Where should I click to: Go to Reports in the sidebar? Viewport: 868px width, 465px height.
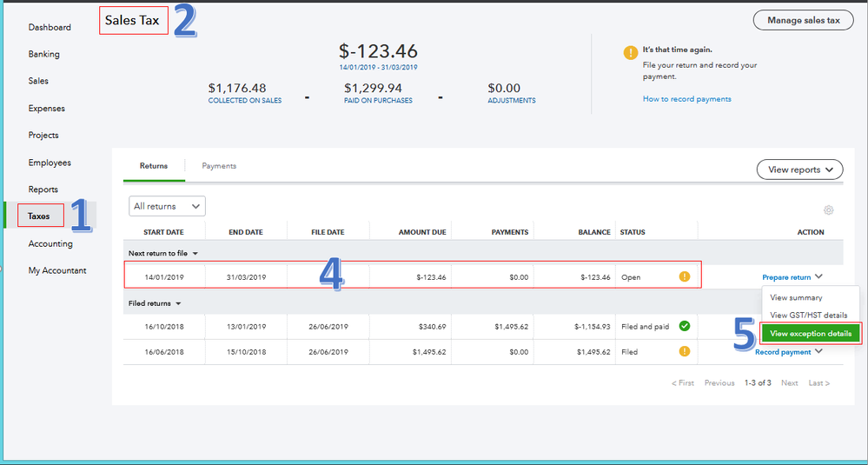click(x=43, y=189)
